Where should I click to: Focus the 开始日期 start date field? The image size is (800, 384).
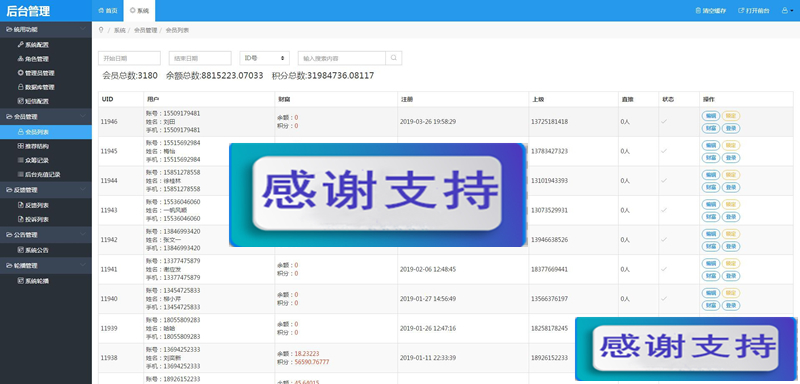[129, 58]
